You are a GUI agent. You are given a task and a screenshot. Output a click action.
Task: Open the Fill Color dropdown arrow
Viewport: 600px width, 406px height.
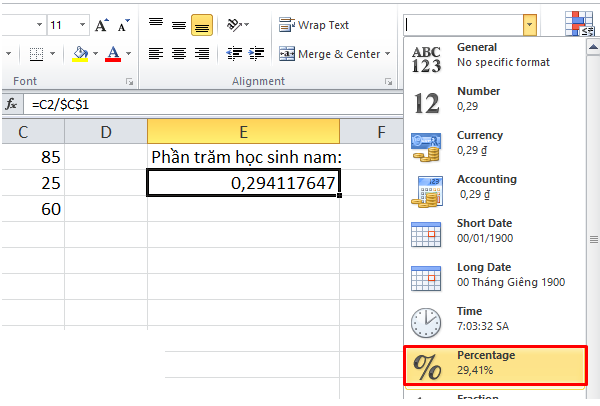pyautogui.click(x=95, y=54)
